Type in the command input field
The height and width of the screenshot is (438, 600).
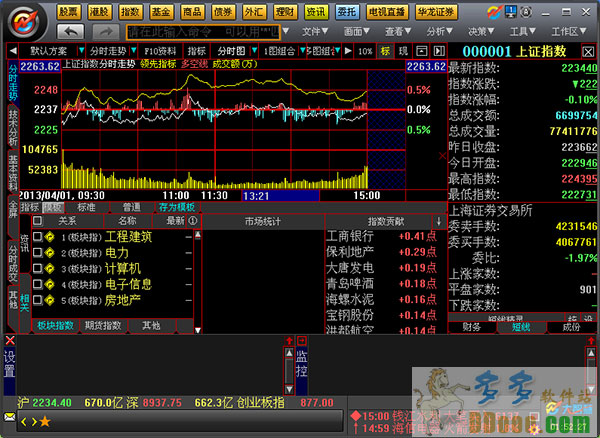click(200, 32)
